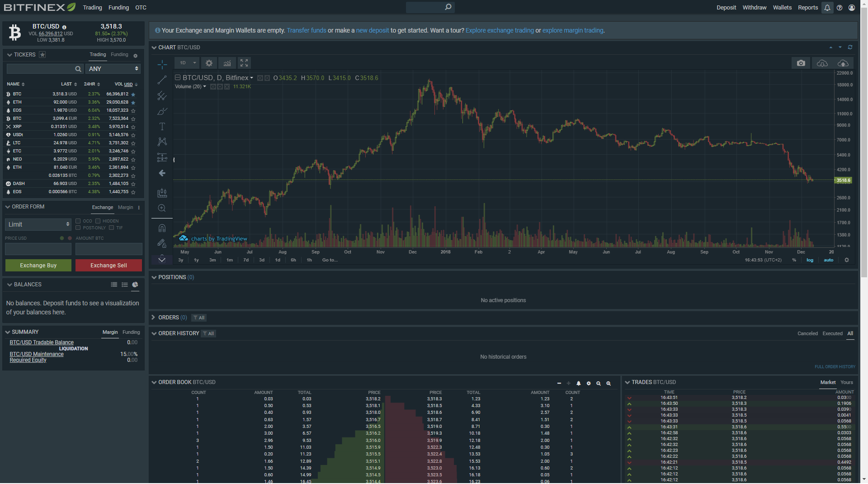The image size is (868, 484).
Task: Toggle favorite star for EOS USD ticker
Action: point(133,111)
